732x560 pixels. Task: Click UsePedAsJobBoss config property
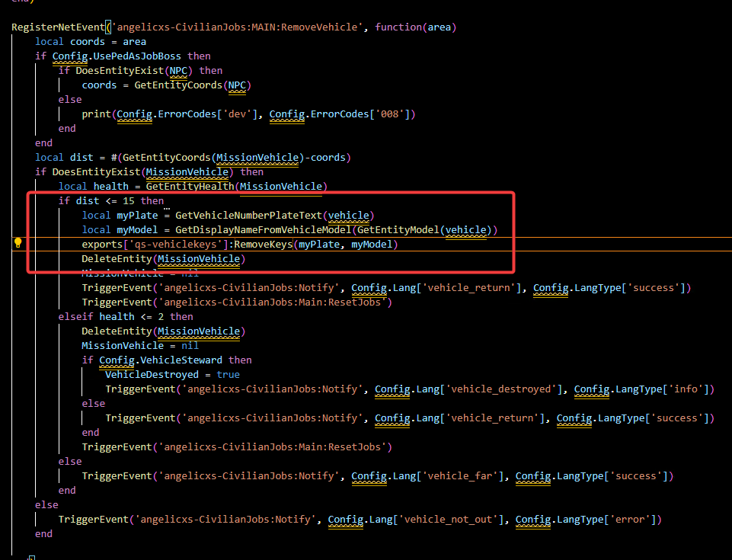tap(137, 56)
